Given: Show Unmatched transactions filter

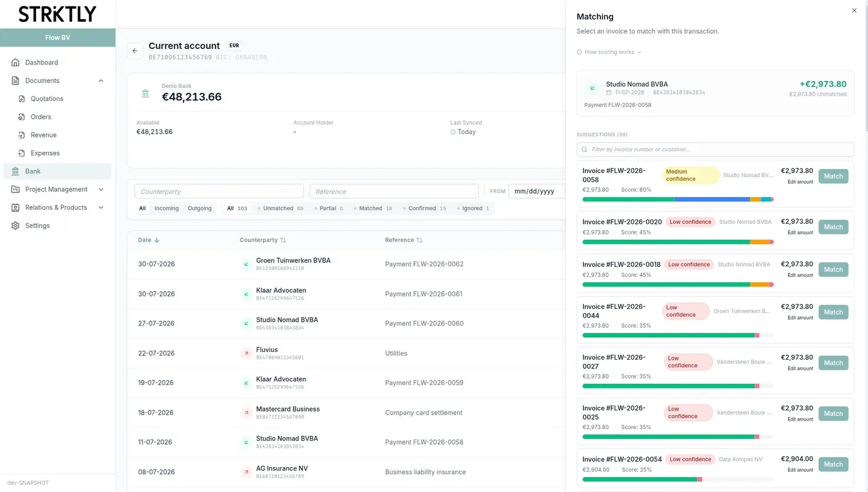Looking at the screenshot, I should (280, 208).
